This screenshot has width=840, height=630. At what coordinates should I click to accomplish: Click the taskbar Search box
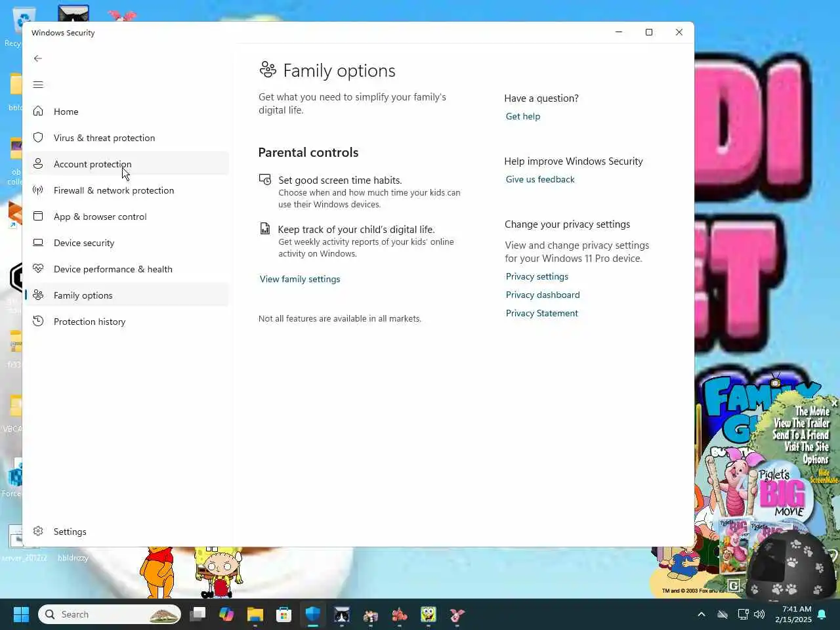110,614
